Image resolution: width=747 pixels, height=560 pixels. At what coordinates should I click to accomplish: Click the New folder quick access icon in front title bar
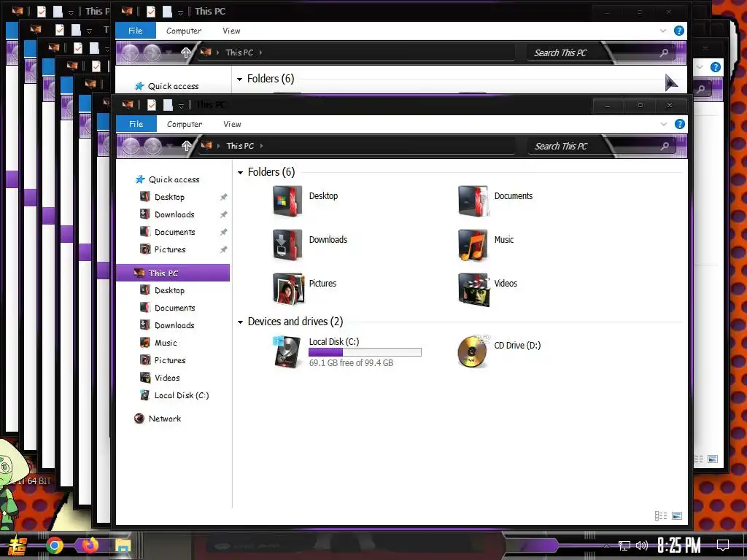[x=168, y=105]
